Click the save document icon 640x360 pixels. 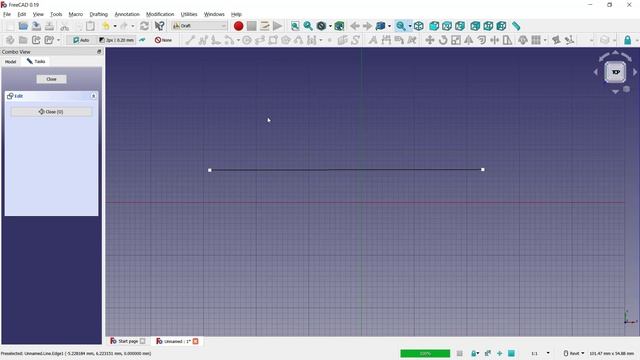pos(36,26)
